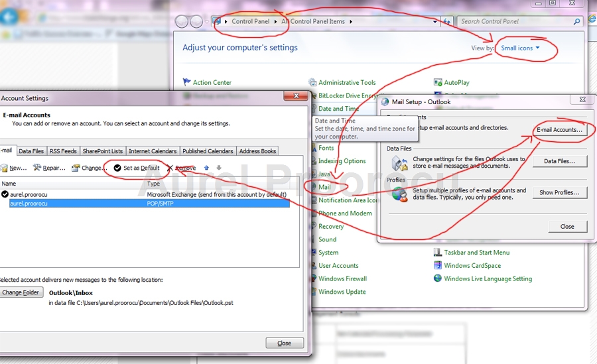Open the SharePoint Lists tab
Image resolution: width=597 pixels, height=364 pixels.
tap(102, 151)
